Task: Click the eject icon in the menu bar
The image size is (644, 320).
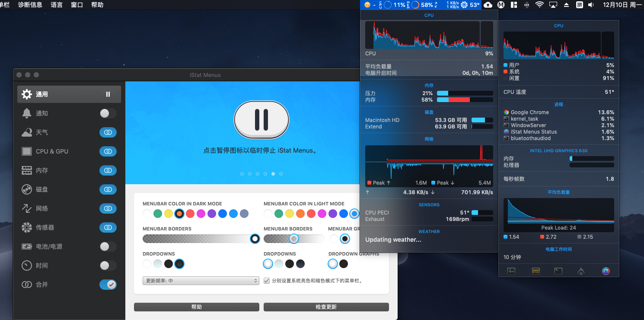Action: 567,5
